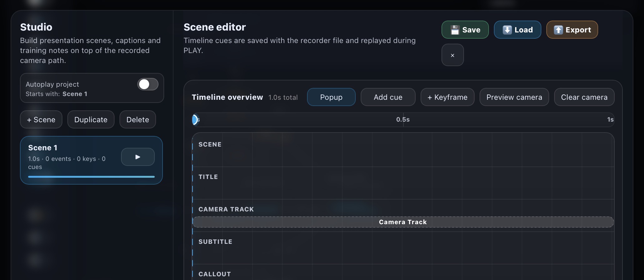Click Clear camera button
This screenshot has height=280, width=644.
584,97
